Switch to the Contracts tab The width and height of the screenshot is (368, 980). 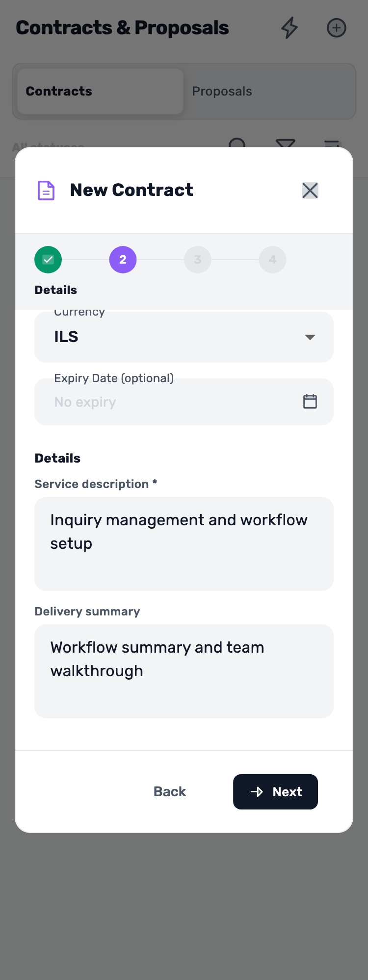click(100, 91)
